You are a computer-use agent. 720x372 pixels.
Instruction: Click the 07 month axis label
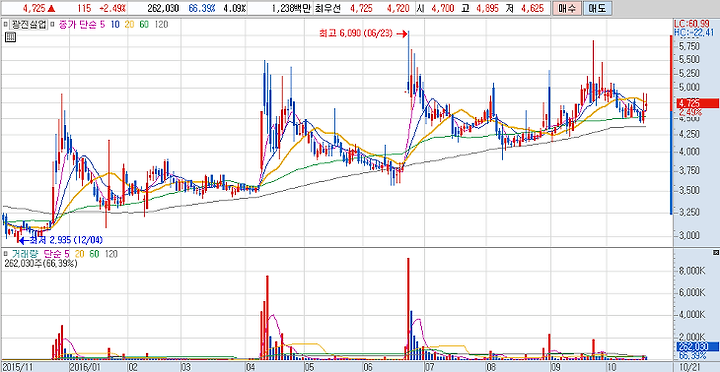tap(429, 367)
